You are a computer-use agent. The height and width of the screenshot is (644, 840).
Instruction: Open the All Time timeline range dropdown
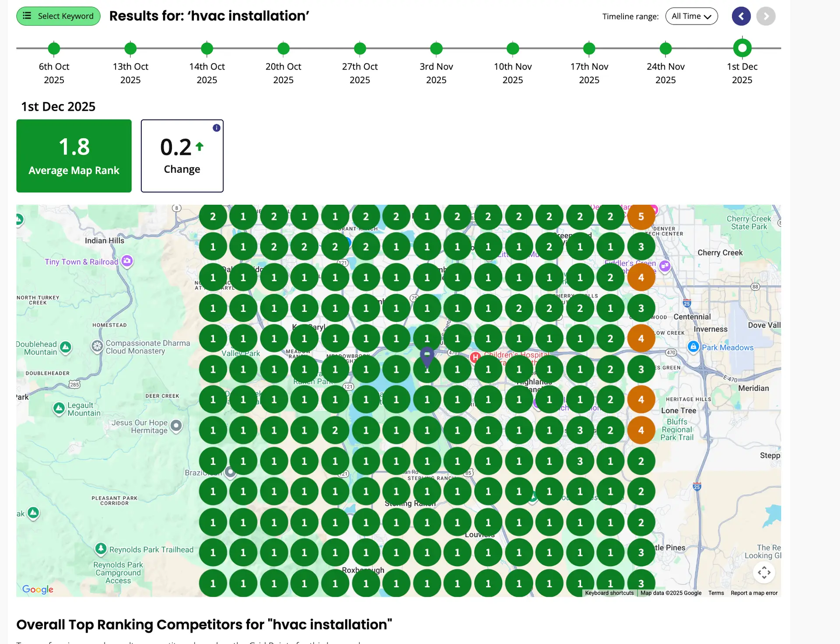coord(691,17)
